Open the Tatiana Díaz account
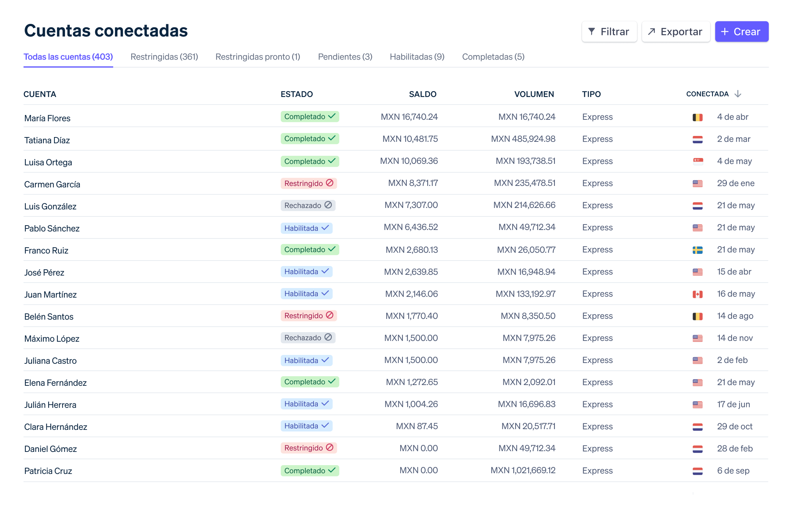The height and width of the screenshot is (532, 793). click(47, 140)
